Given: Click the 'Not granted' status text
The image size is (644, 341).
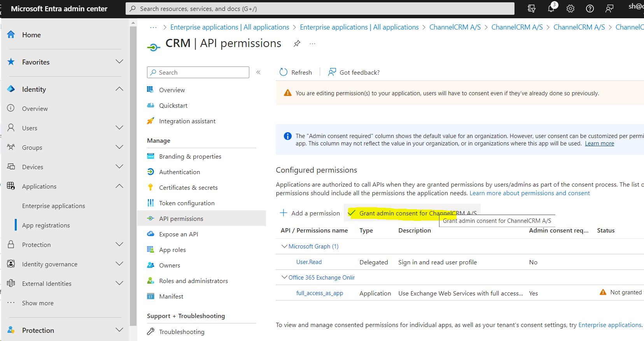Looking at the screenshot, I should [626, 292].
